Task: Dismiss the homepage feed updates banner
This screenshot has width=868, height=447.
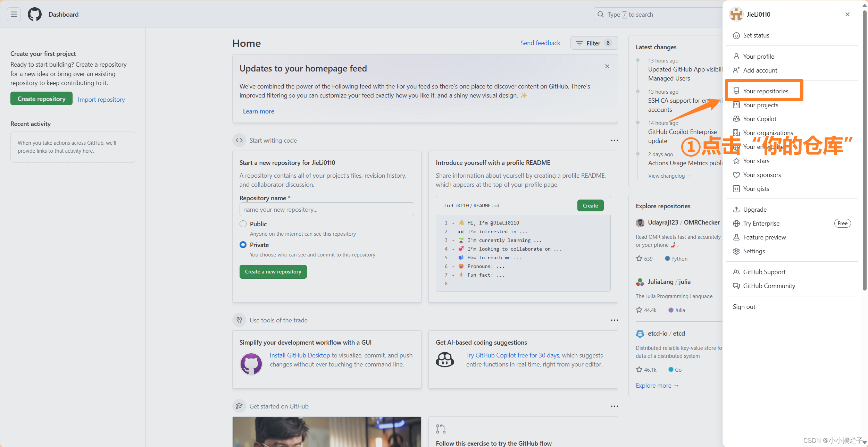Action: pyautogui.click(x=607, y=66)
